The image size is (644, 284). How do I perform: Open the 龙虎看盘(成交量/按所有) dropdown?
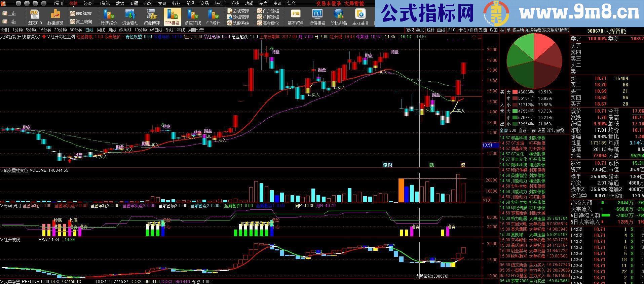pyautogui.click(x=547, y=30)
